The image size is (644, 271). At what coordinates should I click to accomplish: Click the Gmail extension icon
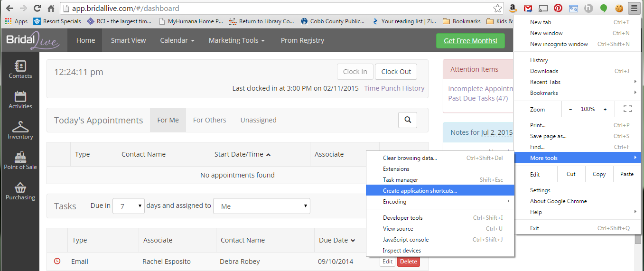pyautogui.click(x=528, y=8)
